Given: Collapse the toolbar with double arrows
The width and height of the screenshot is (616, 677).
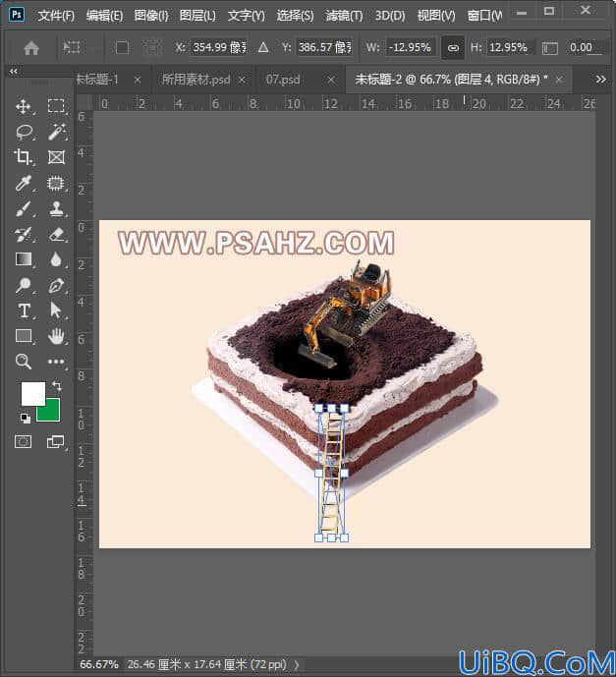Looking at the screenshot, I should [x=14, y=72].
